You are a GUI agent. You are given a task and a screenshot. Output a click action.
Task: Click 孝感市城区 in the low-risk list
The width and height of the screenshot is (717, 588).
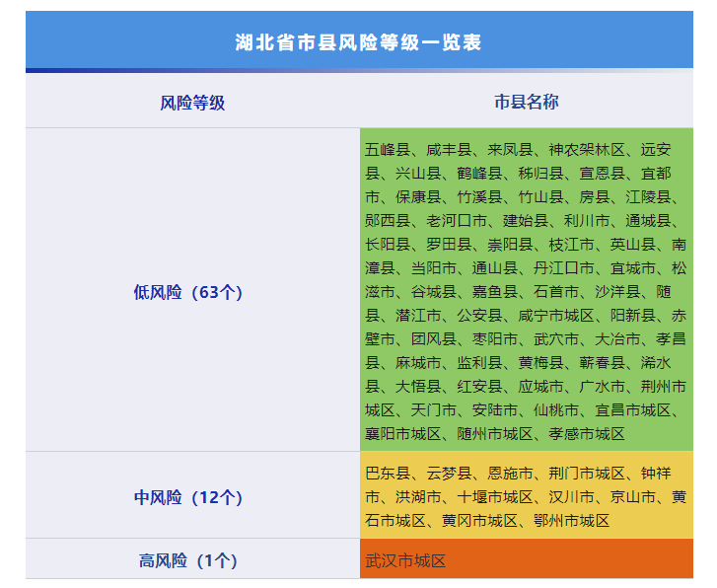[x=587, y=433]
